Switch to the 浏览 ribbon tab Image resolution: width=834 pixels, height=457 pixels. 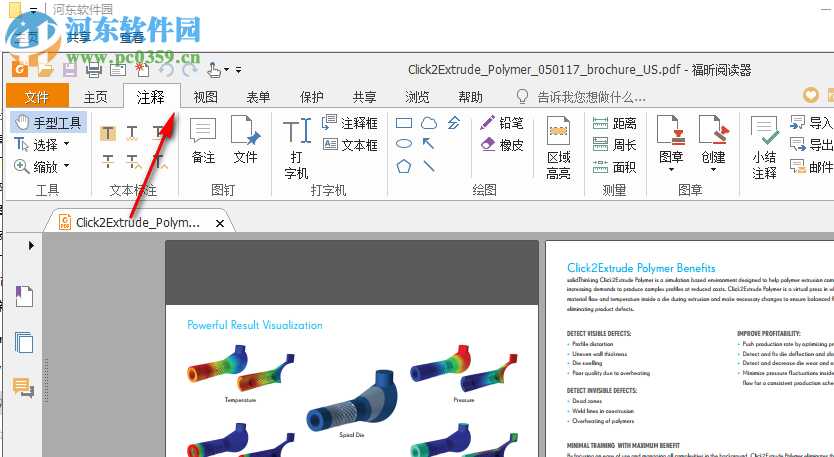coord(418,97)
